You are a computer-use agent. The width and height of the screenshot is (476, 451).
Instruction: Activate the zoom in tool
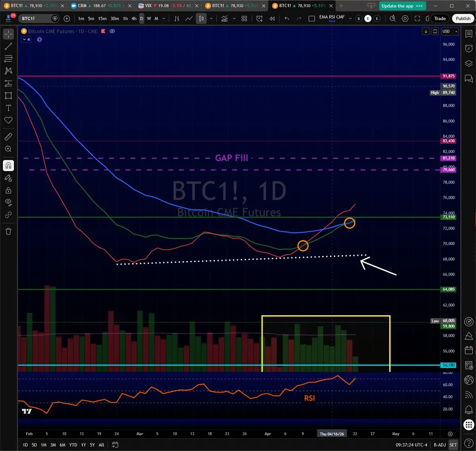8,149
